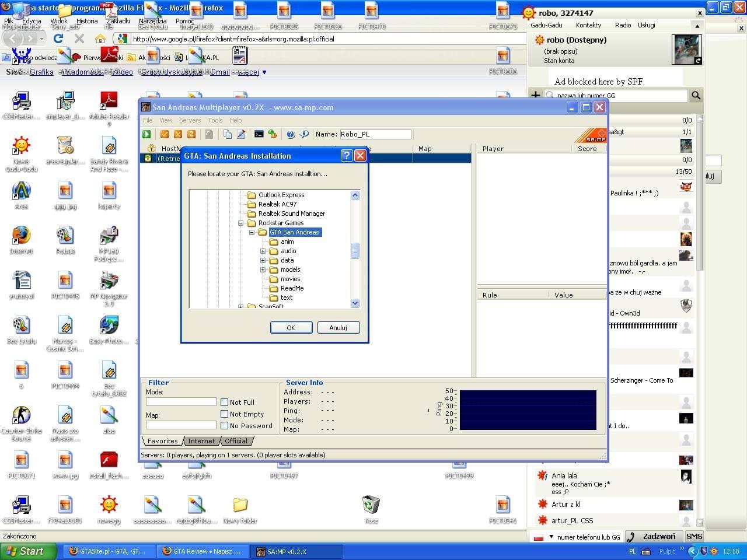Open the Kontakty menu in Gadu-Gadu
The width and height of the screenshot is (747, 560).
click(588, 25)
